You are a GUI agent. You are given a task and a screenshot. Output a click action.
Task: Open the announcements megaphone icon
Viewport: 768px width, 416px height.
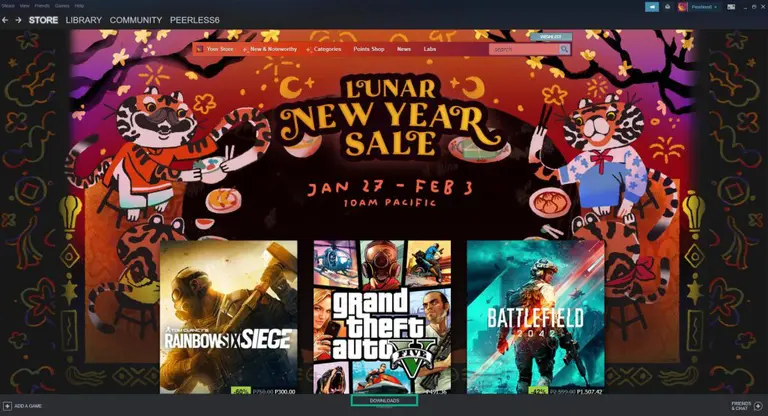point(651,7)
